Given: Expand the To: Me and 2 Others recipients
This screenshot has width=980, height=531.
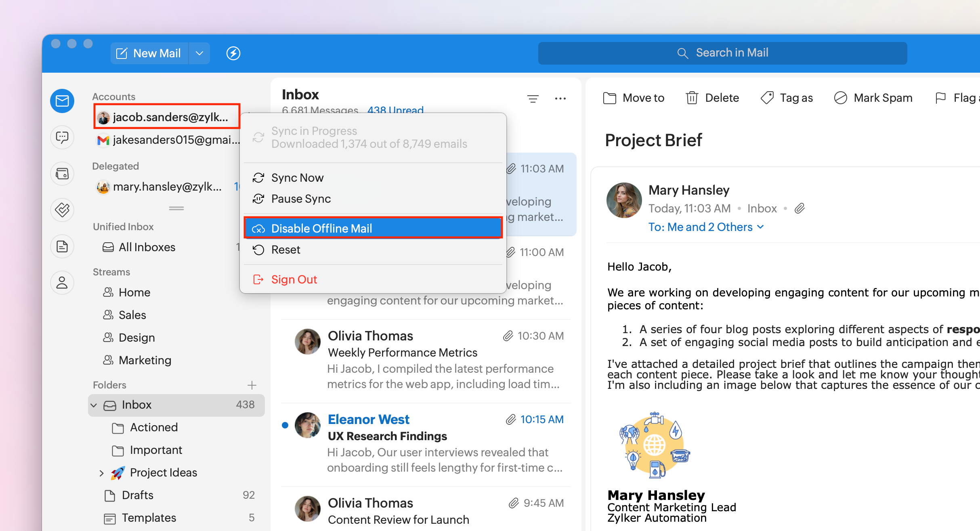Looking at the screenshot, I should (706, 227).
